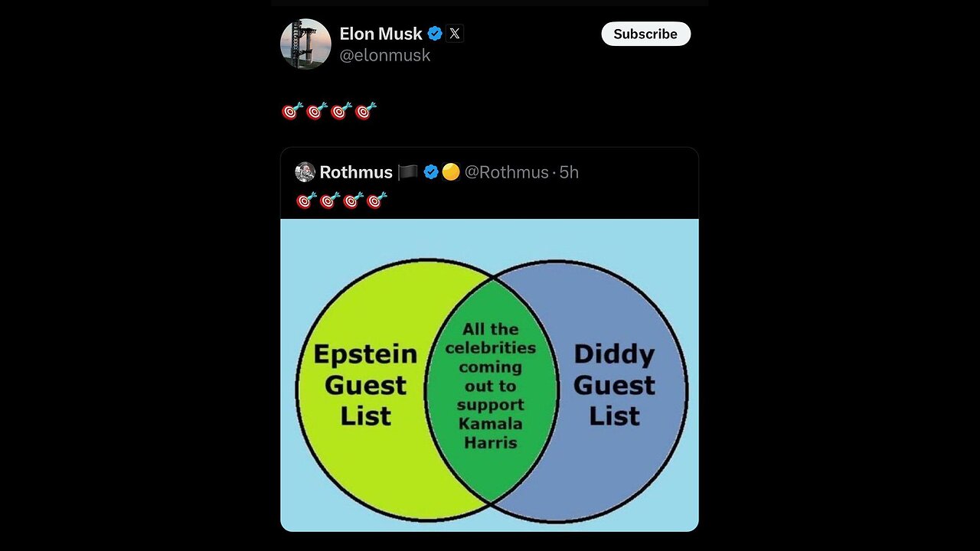Click the X affiliate badge icon
Viewport: 980px width, 551px height.
(x=455, y=34)
